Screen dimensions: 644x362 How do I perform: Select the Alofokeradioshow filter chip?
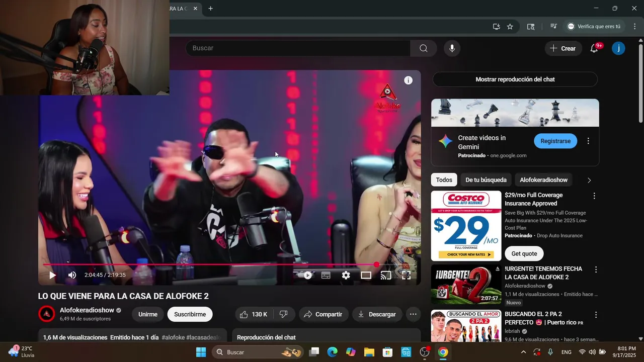pos(543,180)
